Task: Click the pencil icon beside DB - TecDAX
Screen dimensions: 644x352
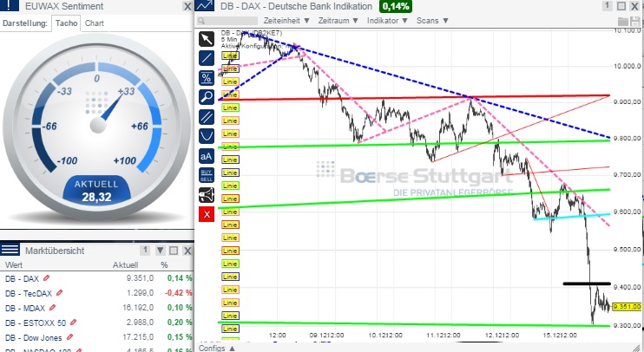Action: (x=59, y=293)
